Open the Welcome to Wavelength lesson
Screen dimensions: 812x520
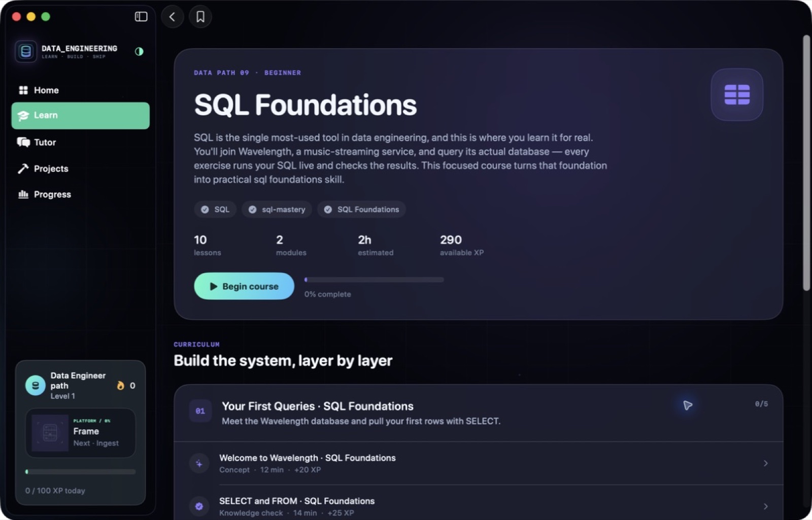[478, 463]
